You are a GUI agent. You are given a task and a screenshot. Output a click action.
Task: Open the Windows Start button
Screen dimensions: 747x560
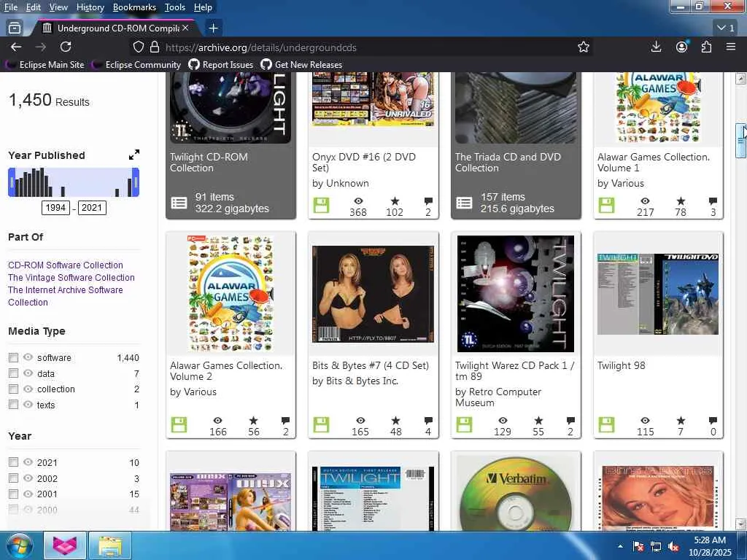[x=18, y=545]
